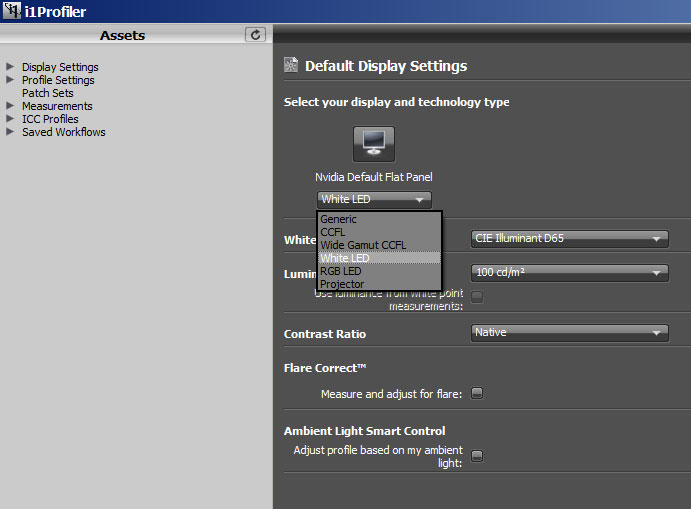Click the Default Display Settings header icon
The height and width of the screenshot is (509, 691).
pyautogui.click(x=291, y=65)
